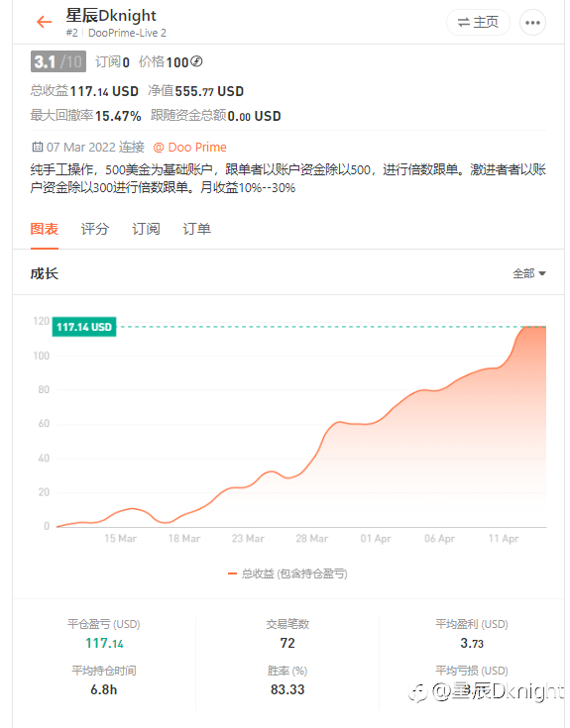Click the coin icon next to price 100
Image resolution: width=570 pixels, height=728 pixels.
tap(196, 61)
